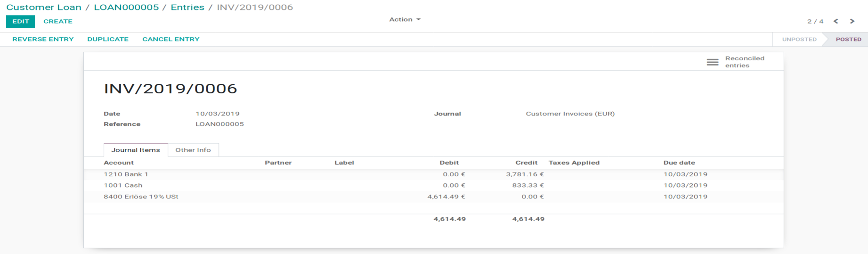Open the 1001 Cash journal line
Screen dimensions: 868x254
123,186
